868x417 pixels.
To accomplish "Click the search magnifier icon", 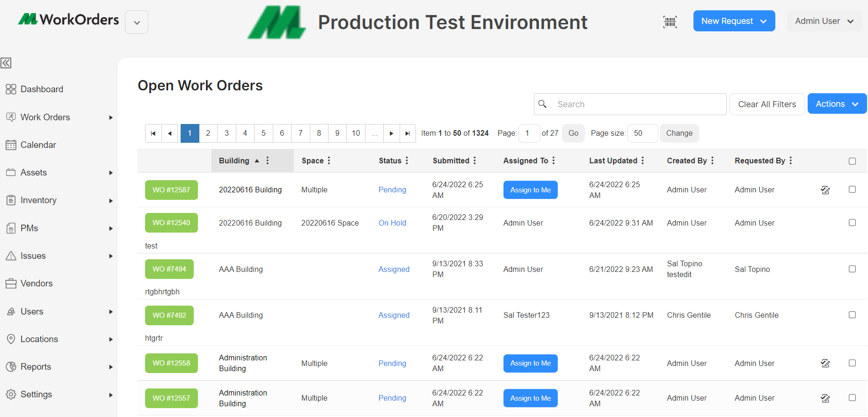I will click(x=542, y=104).
